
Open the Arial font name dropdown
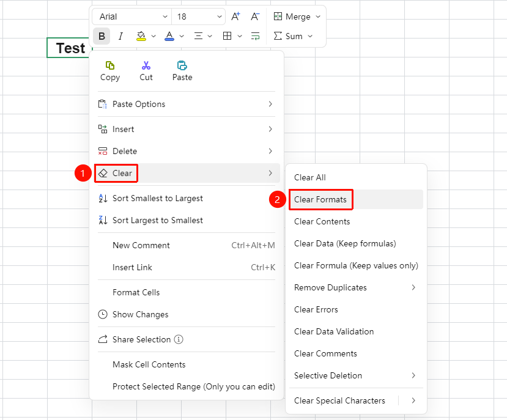[x=132, y=17]
